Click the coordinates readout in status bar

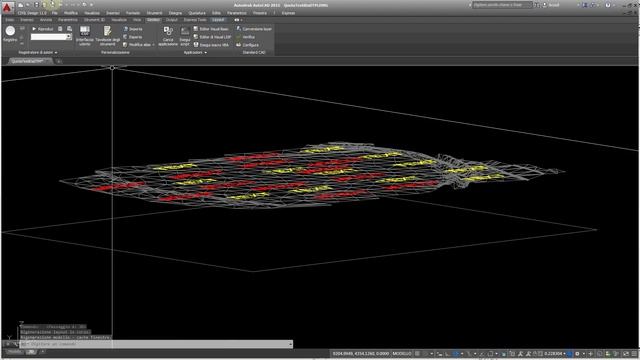click(x=360, y=353)
